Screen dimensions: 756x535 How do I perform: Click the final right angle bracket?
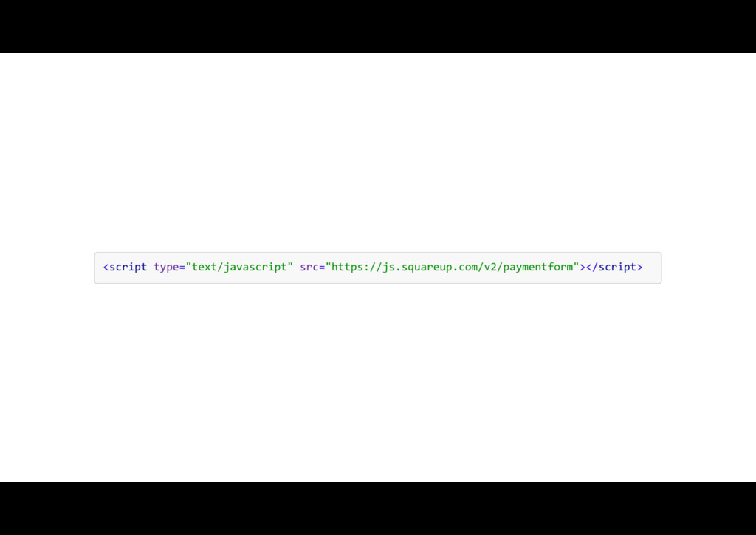click(639, 267)
